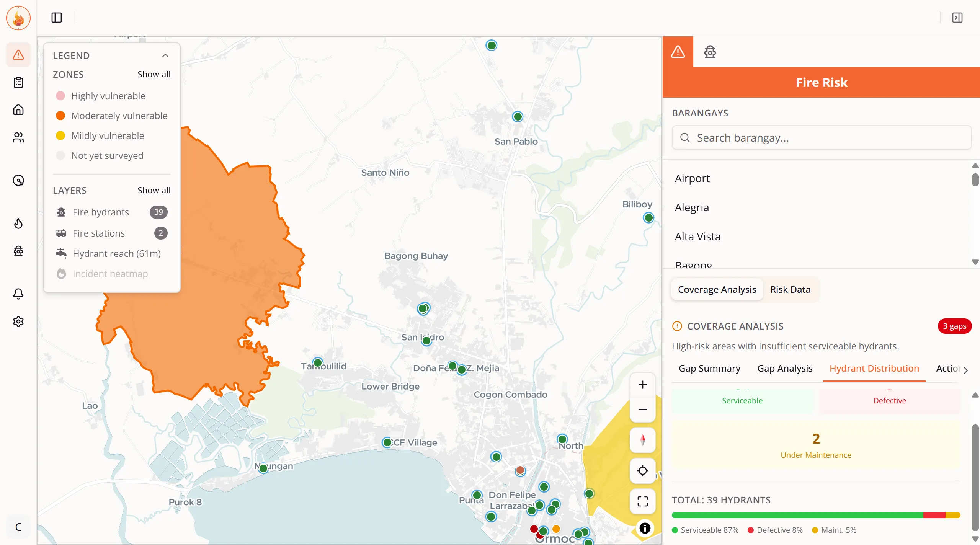Open the Gap Summary tab
The image size is (980, 545).
[x=709, y=369]
